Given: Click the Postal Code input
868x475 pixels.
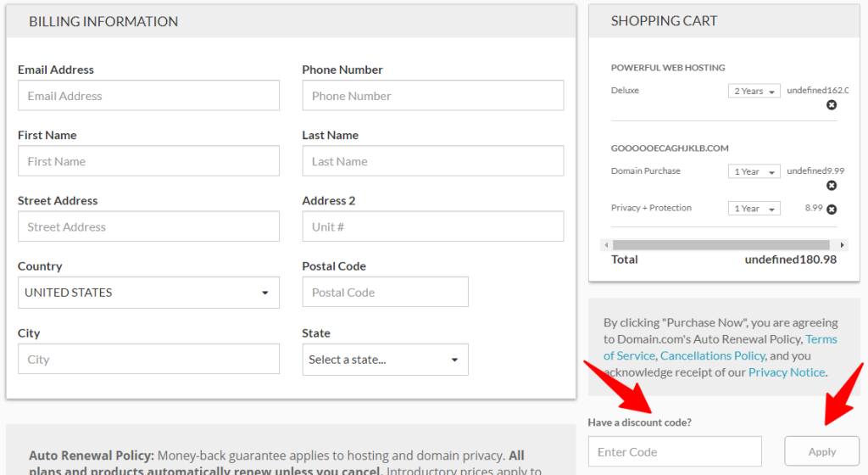Looking at the screenshot, I should (x=385, y=293).
